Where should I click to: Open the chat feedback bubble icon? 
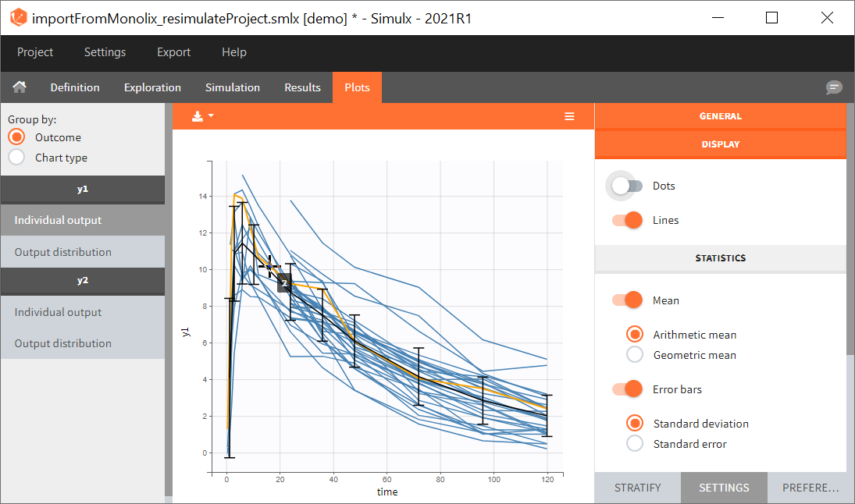(834, 87)
